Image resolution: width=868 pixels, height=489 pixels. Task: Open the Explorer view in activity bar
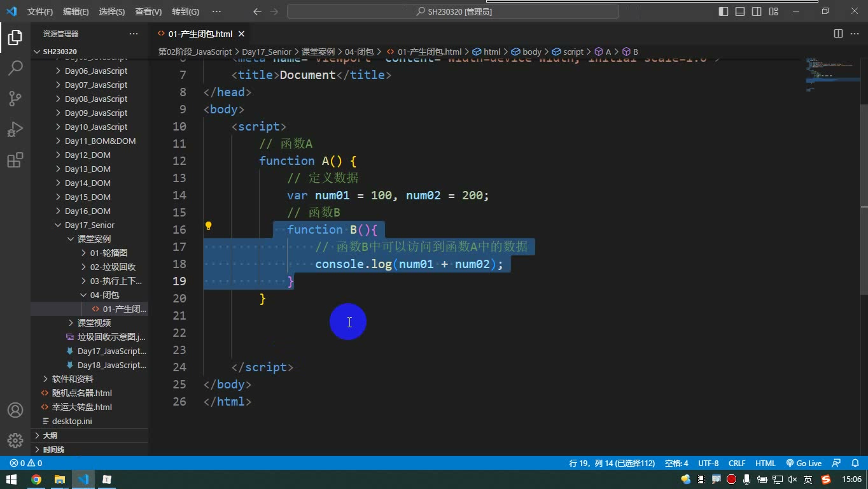15,38
